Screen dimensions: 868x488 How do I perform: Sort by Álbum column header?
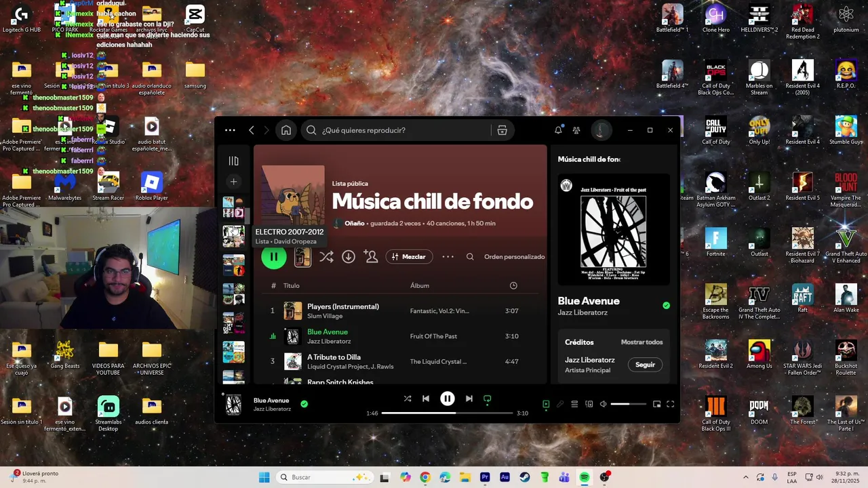click(x=420, y=285)
